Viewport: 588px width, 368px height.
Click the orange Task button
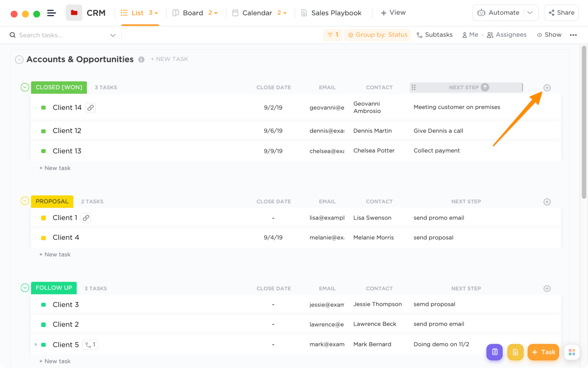(543, 352)
